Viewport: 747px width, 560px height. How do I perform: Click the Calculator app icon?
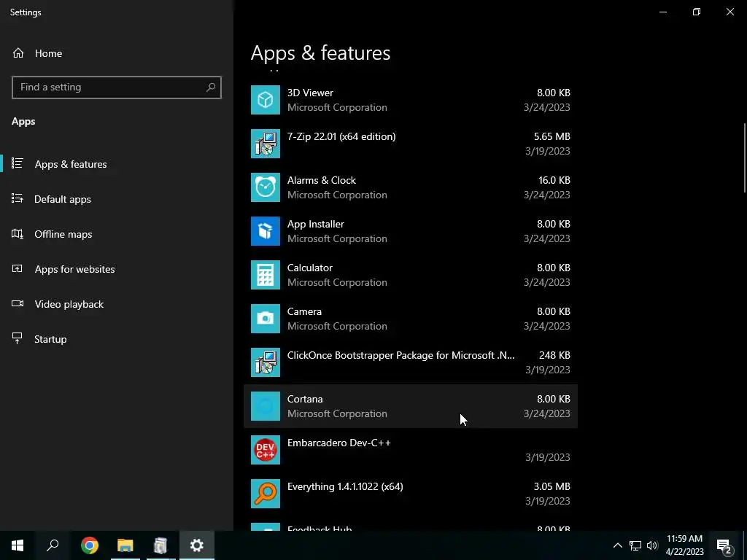click(x=266, y=275)
